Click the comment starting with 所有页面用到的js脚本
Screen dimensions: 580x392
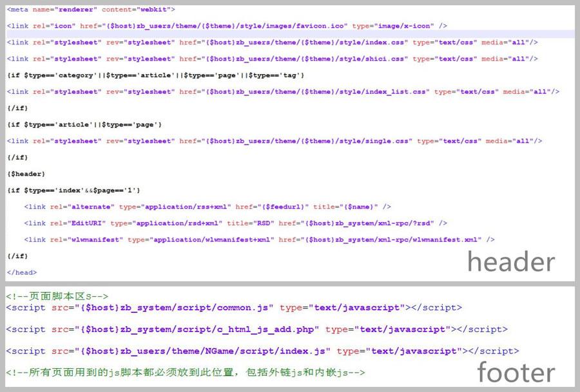click(x=186, y=373)
